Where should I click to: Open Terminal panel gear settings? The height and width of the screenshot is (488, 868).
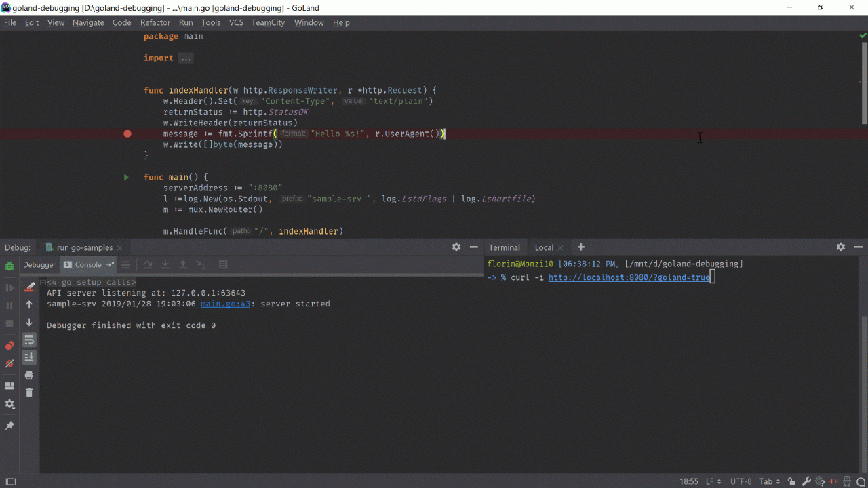click(841, 247)
